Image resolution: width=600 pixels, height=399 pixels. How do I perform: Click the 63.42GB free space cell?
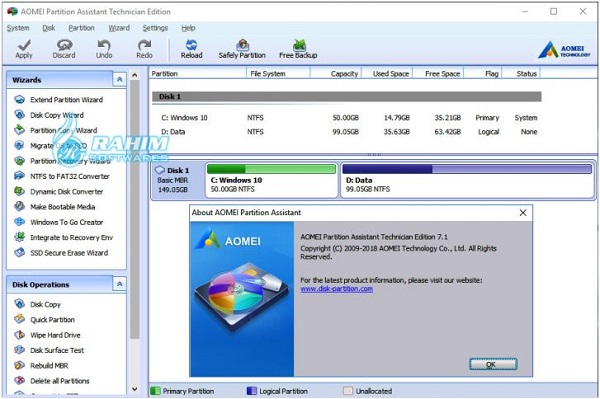coord(447,132)
